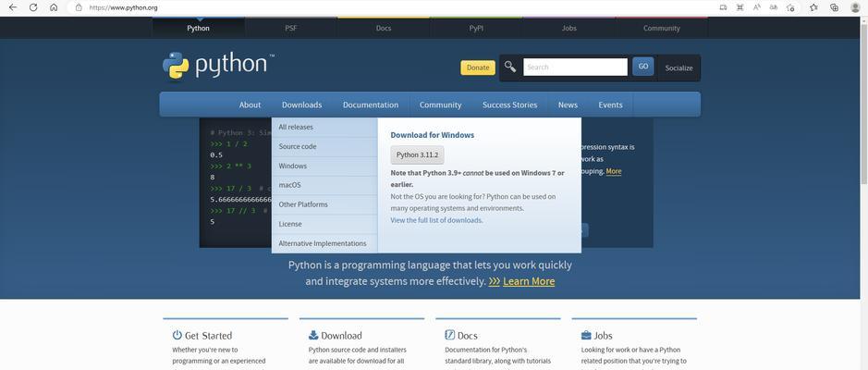The height and width of the screenshot is (370, 868).
Task: Open the Community navigation menu
Action: 440,105
